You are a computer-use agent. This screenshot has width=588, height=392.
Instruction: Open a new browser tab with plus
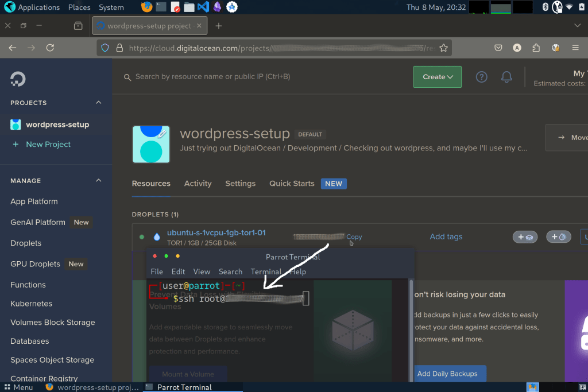(x=219, y=26)
